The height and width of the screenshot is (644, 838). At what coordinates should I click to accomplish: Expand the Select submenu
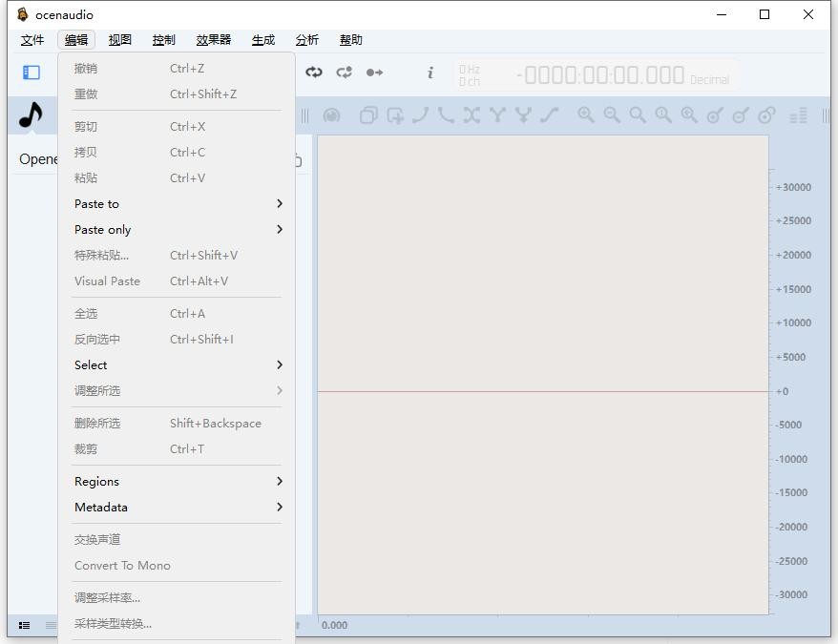pyautogui.click(x=177, y=365)
